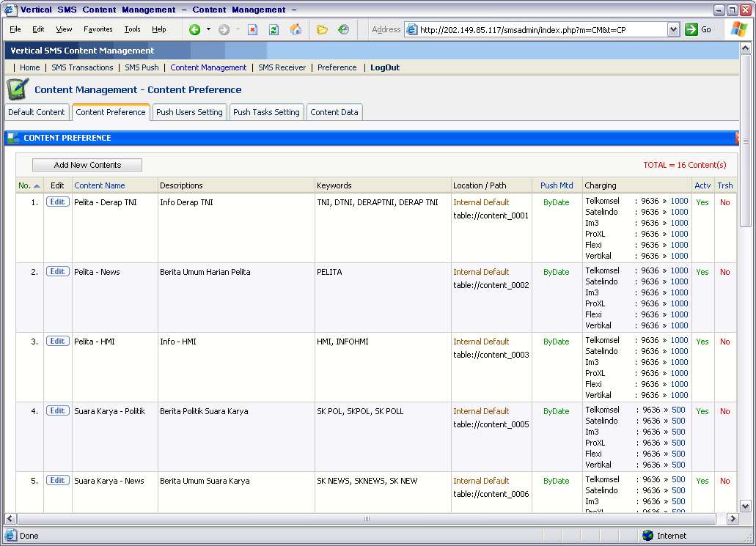Open the Favorites folder icon
Image resolution: width=756 pixels, height=546 pixels.
point(322,29)
